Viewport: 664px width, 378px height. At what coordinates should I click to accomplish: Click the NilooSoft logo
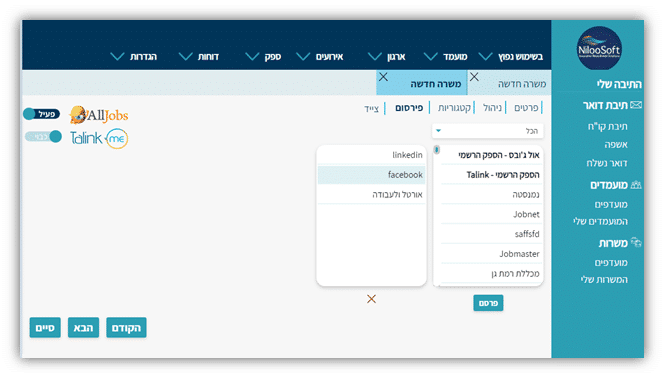599,48
